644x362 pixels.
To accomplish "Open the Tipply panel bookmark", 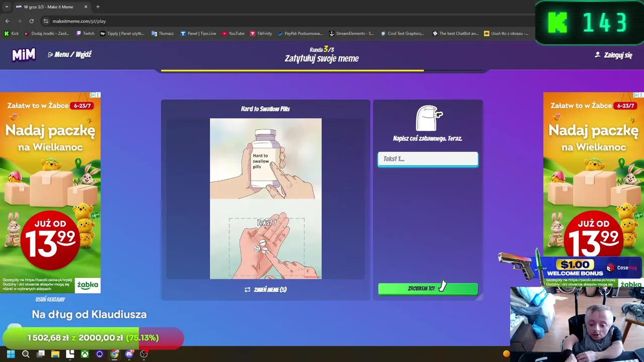I will (122, 34).
